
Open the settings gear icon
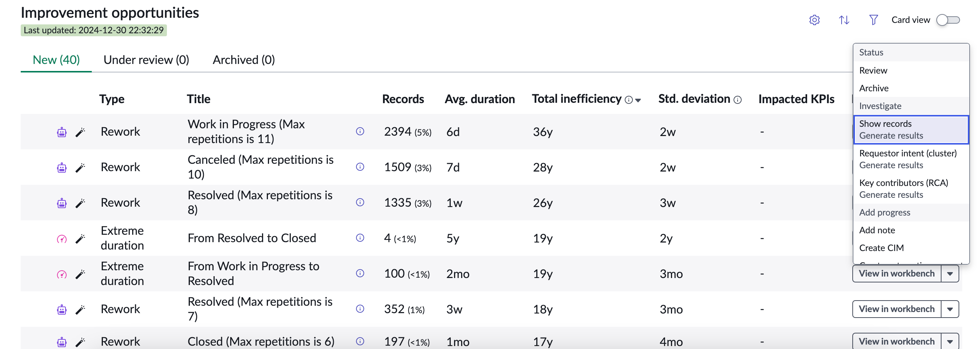tap(814, 20)
